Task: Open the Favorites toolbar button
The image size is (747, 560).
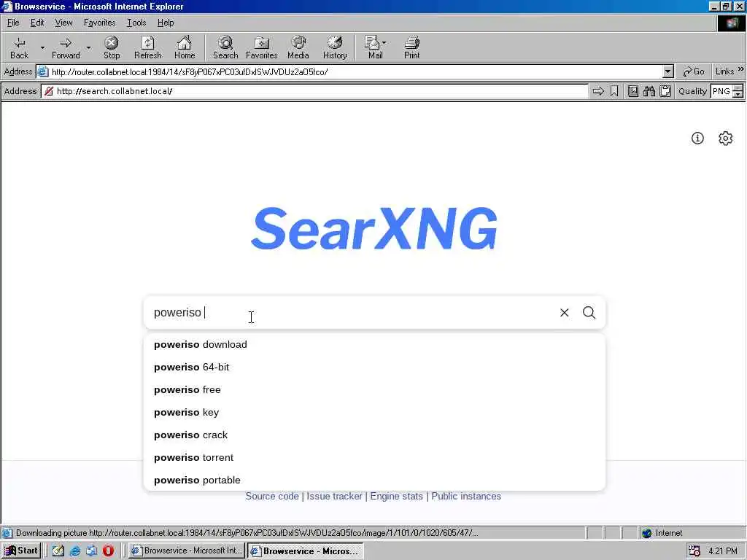Action: pos(262,47)
